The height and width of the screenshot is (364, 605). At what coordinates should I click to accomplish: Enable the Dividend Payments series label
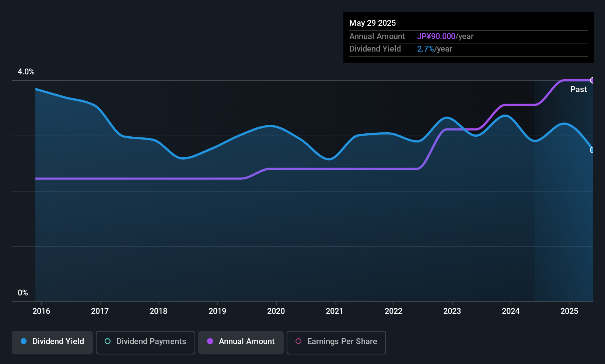(151, 341)
